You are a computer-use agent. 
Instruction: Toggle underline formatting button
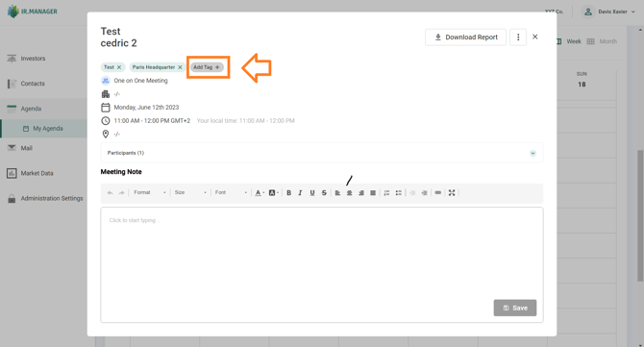click(312, 192)
